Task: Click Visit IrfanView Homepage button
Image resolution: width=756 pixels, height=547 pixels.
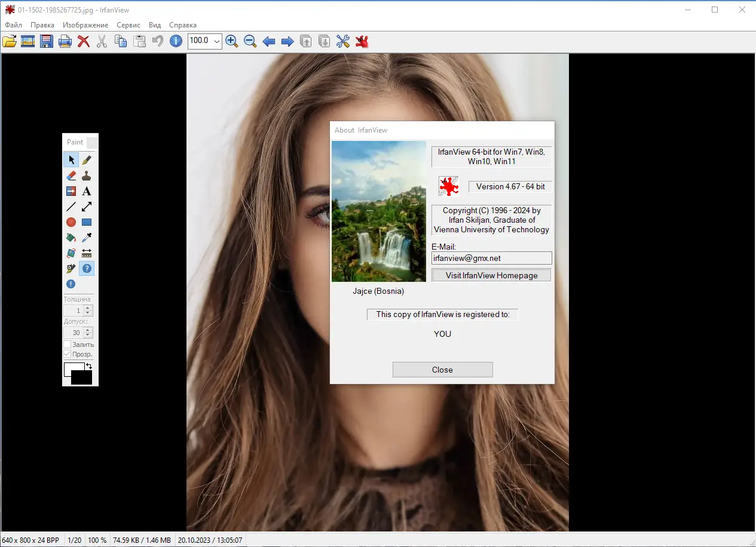Action: pyautogui.click(x=491, y=275)
